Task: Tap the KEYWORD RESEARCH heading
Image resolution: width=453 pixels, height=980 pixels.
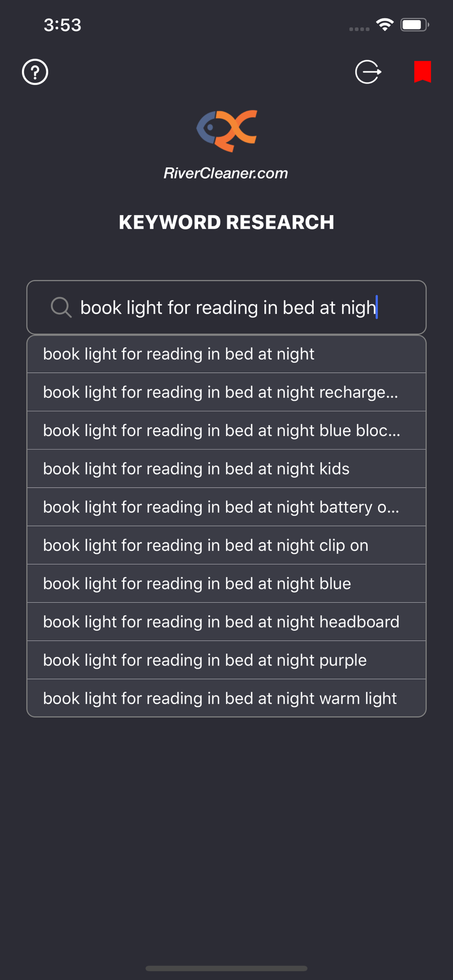Action: [226, 222]
